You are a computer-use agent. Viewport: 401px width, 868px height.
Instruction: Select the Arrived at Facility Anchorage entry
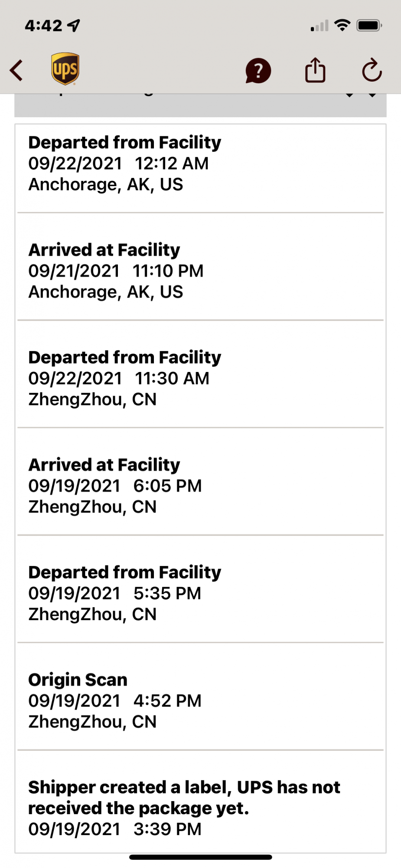[x=200, y=271]
